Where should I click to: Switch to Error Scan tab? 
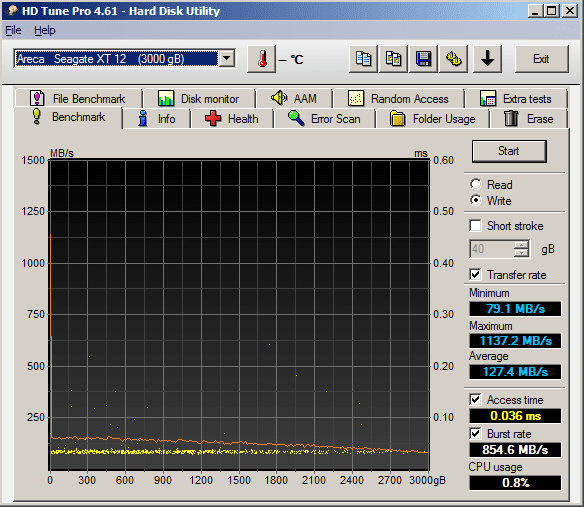pyautogui.click(x=324, y=119)
